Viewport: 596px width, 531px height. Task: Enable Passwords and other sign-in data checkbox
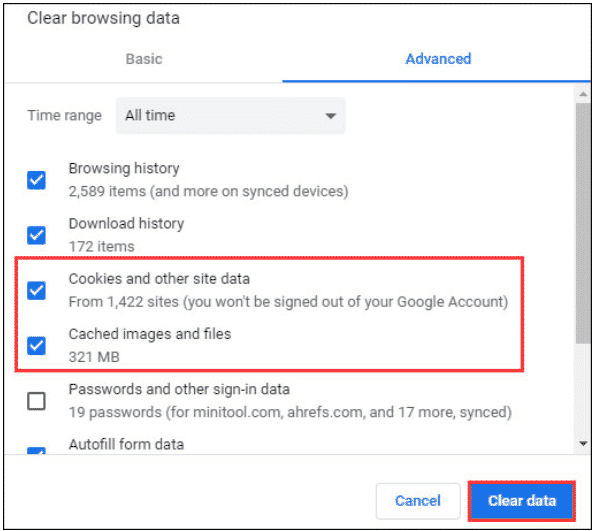click(x=36, y=401)
